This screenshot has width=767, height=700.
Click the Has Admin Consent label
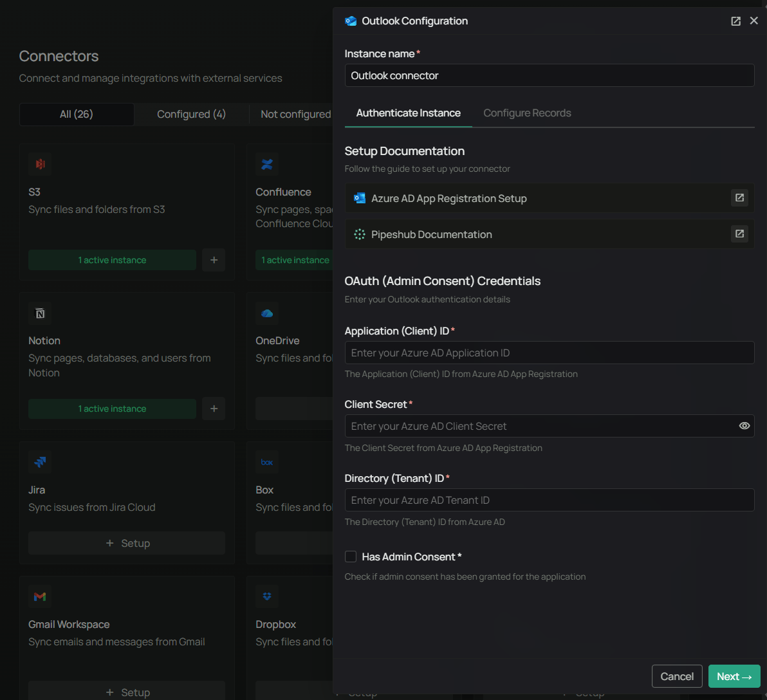click(x=411, y=557)
